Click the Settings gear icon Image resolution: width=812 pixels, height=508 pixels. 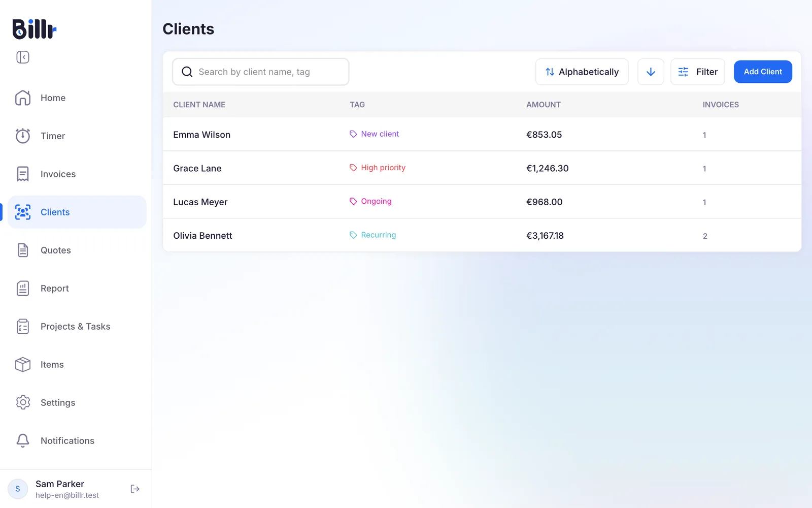pyautogui.click(x=23, y=402)
